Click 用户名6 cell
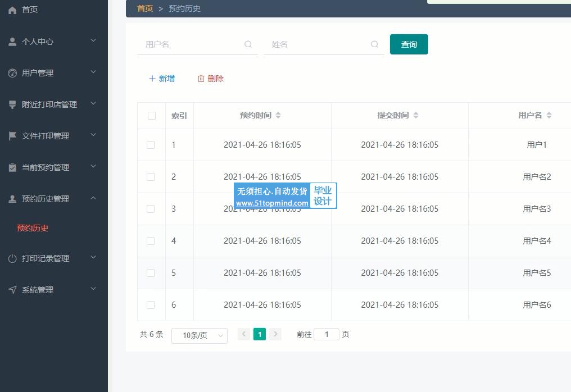This screenshot has width=571, height=392. pos(537,305)
